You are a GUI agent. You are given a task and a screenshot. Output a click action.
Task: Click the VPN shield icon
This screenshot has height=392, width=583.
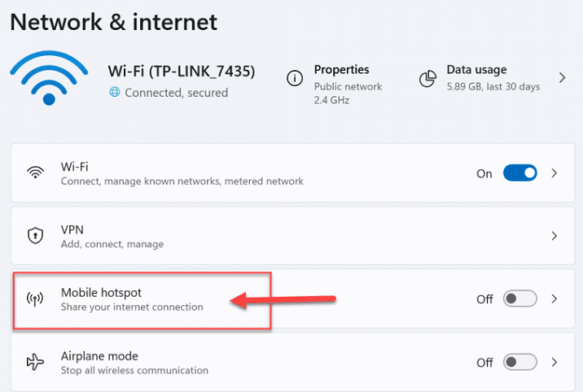click(x=35, y=236)
